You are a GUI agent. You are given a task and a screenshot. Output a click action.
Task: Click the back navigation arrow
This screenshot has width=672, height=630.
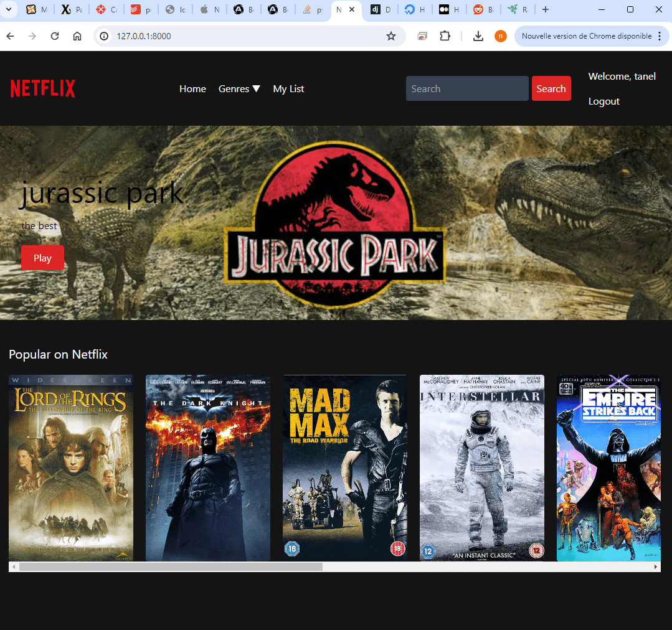[x=10, y=35]
